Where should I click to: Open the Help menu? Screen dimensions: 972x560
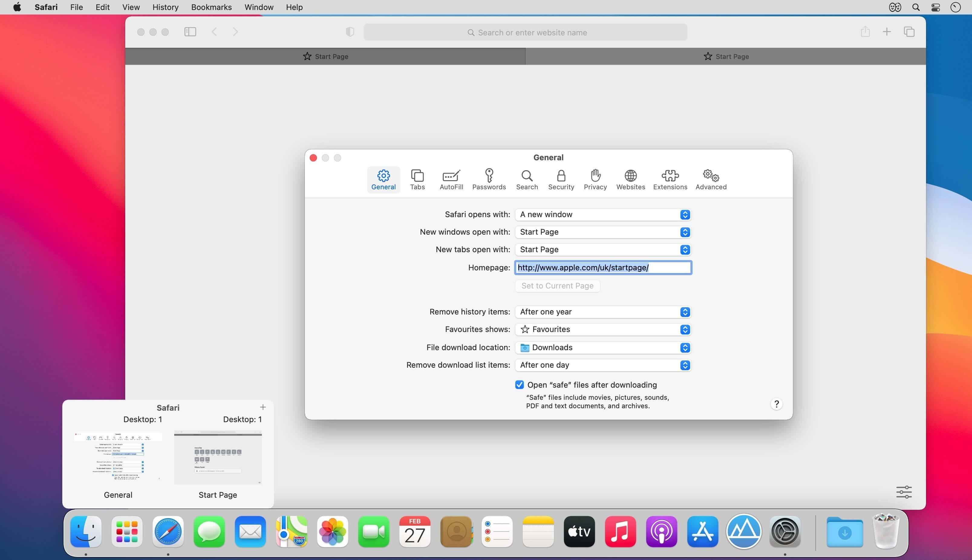point(294,7)
